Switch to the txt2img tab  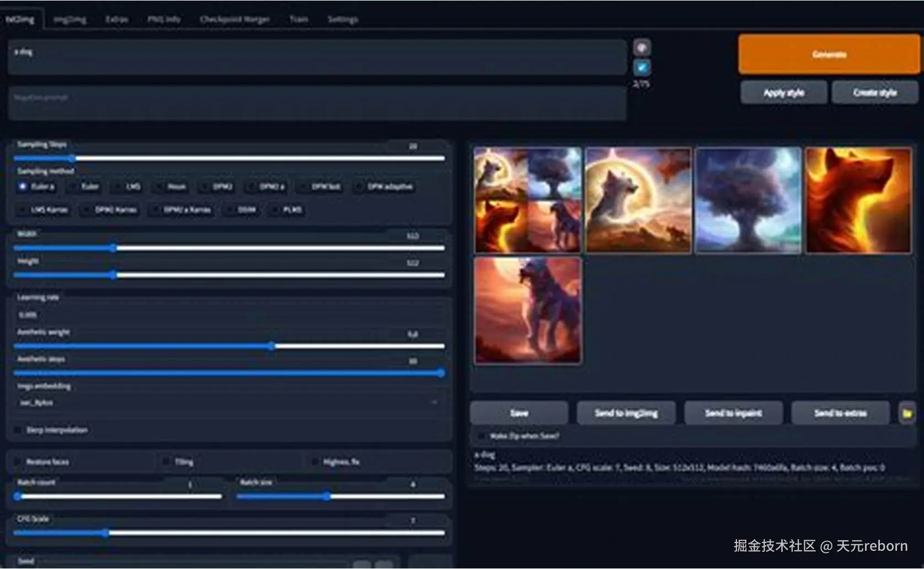[x=20, y=19]
